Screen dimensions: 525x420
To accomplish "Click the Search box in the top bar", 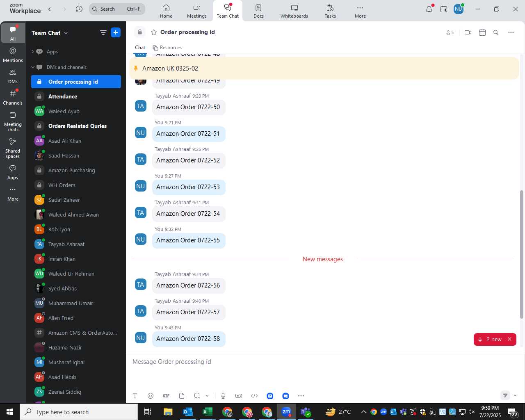I will (117, 9).
